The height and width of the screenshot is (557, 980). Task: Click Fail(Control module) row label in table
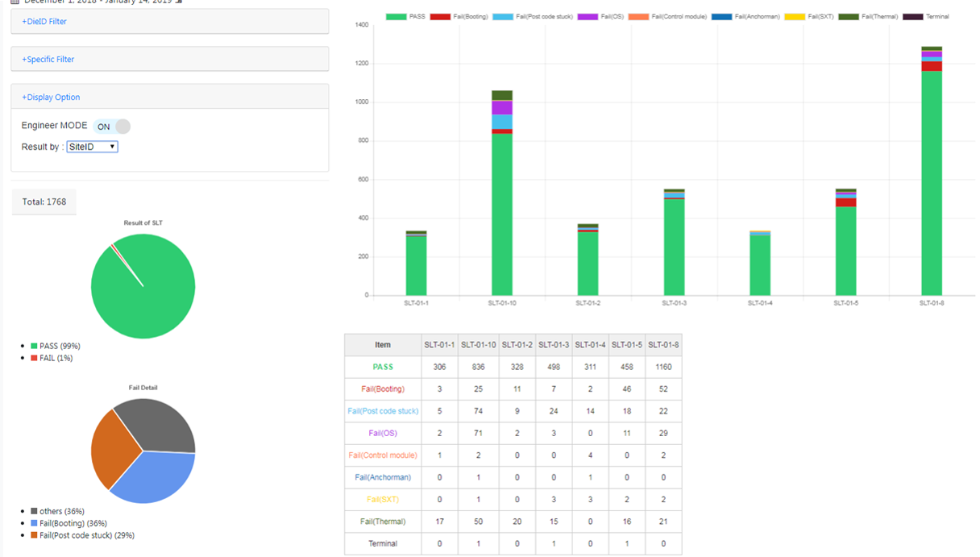[x=383, y=455]
